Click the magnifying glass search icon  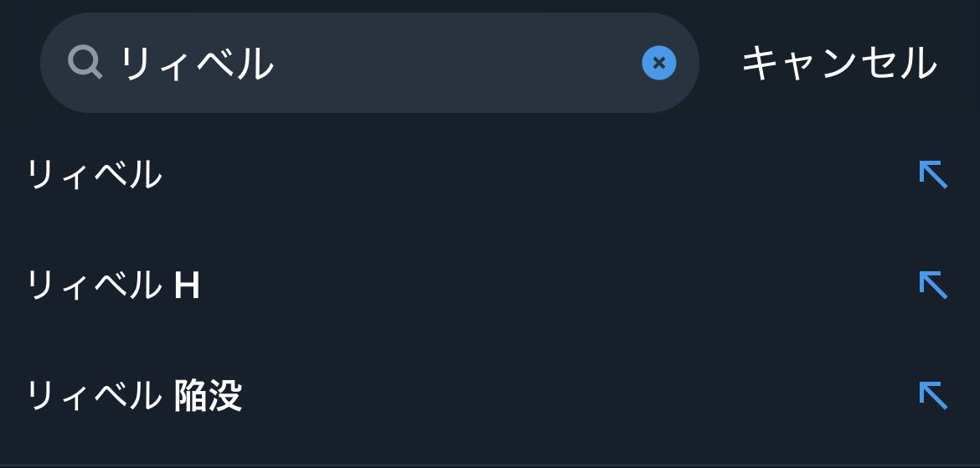point(85,62)
